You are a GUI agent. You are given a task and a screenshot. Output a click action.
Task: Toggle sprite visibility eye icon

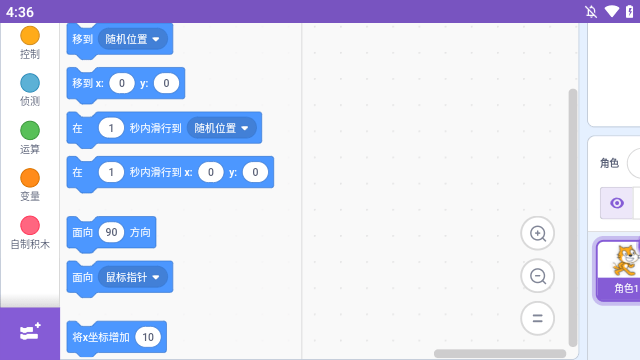point(617,203)
